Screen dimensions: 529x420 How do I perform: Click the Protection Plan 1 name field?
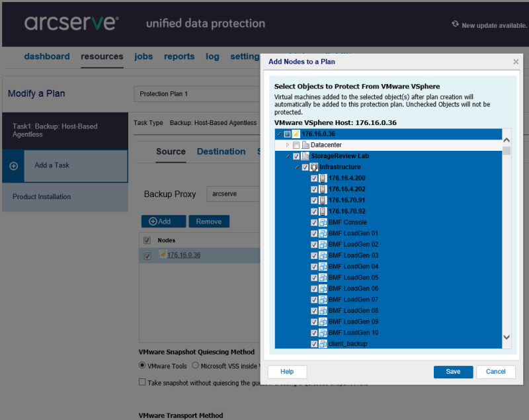point(197,94)
